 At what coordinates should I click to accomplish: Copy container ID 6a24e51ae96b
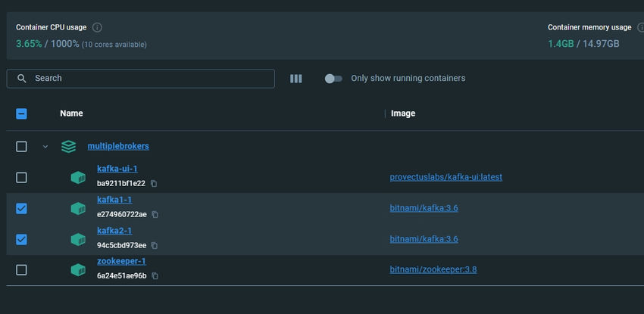point(155,276)
